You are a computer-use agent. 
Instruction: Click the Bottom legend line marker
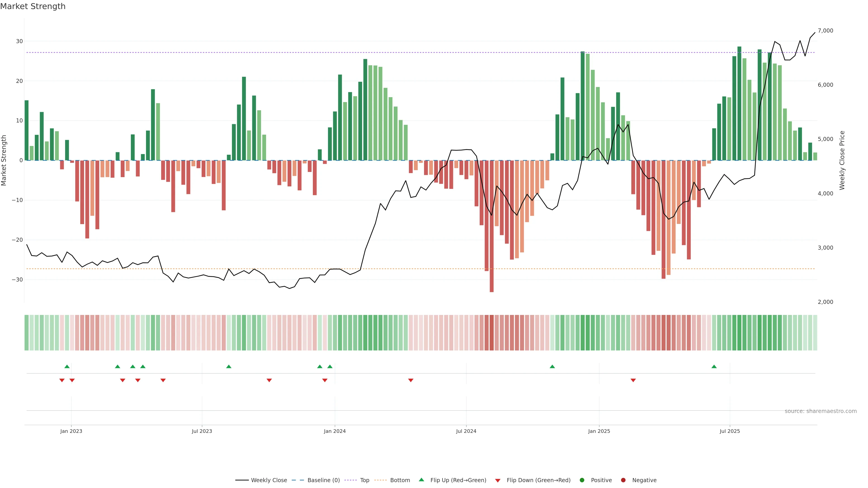380,480
